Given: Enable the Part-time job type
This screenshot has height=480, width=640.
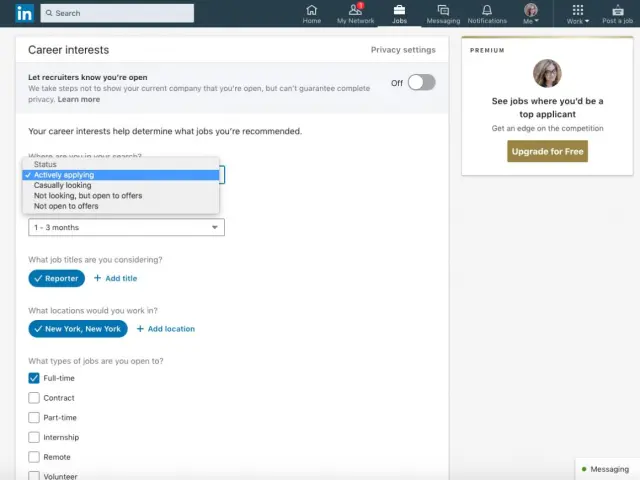Looking at the screenshot, I should pos(34,417).
